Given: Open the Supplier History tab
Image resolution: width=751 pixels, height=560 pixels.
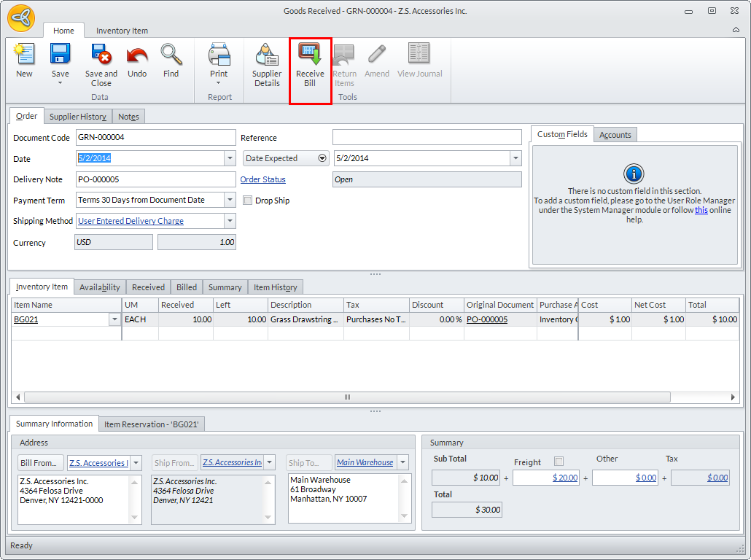Looking at the screenshot, I should pos(78,117).
